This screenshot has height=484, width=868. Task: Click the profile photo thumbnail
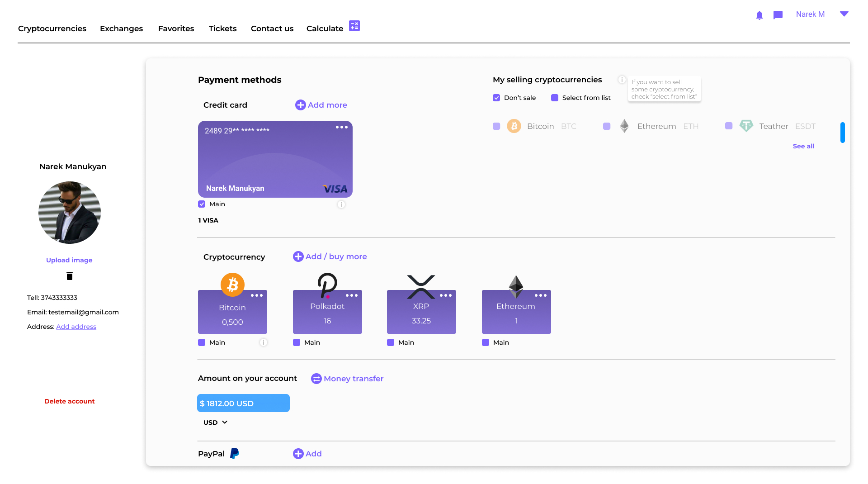point(70,213)
